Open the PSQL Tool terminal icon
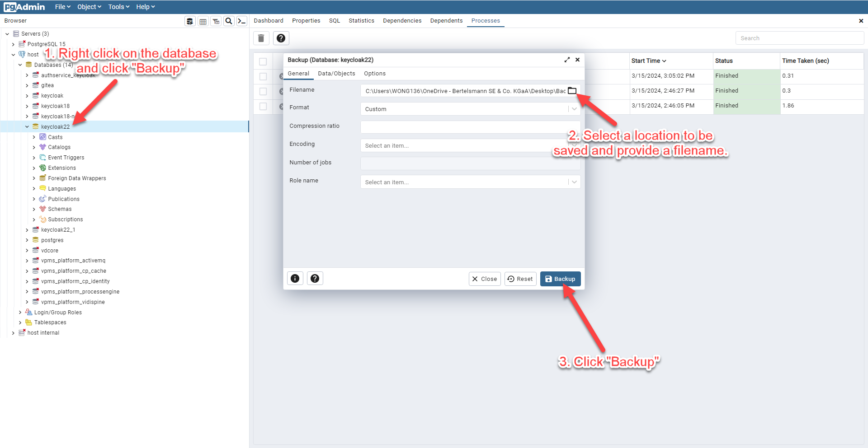 pyautogui.click(x=242, y=21)
